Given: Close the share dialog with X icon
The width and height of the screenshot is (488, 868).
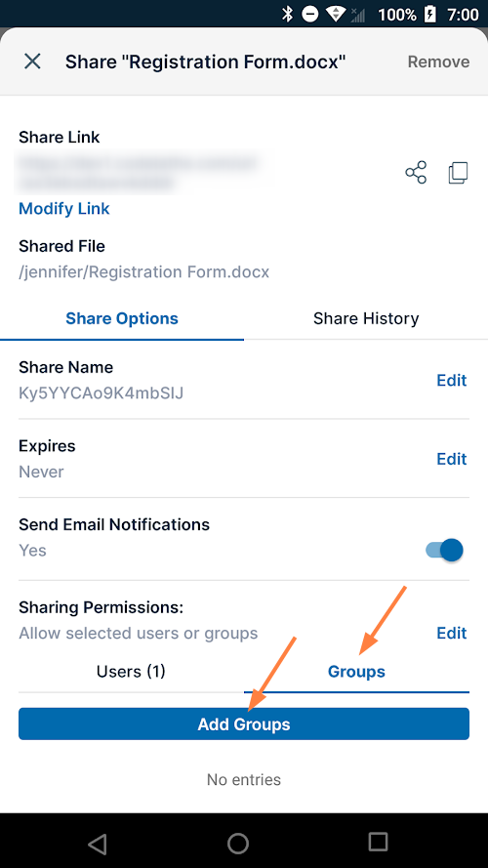Looking at the screenshot, I should (32, 62).
